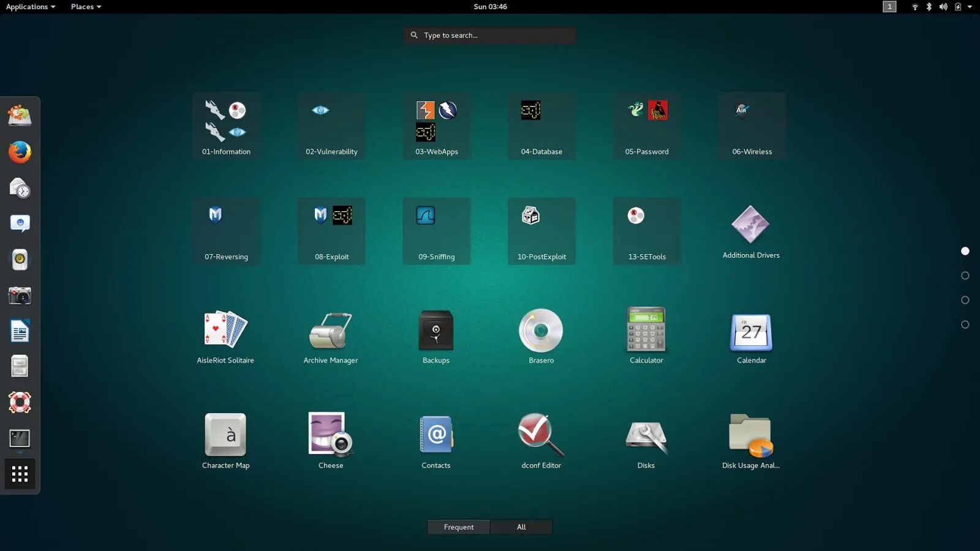Click the workspace 1 indicator
The height and width of the screenshot is (551, 980).
tap(889, 7)
